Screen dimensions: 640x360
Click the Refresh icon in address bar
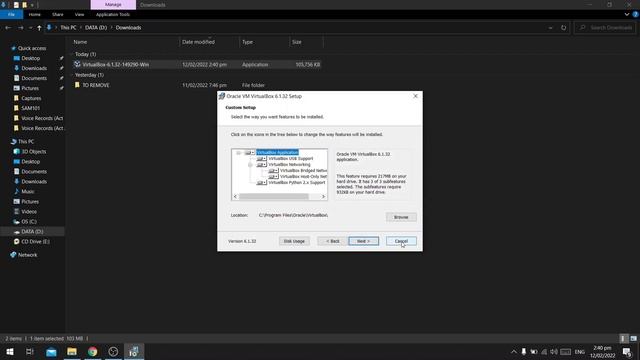(563, 28)
